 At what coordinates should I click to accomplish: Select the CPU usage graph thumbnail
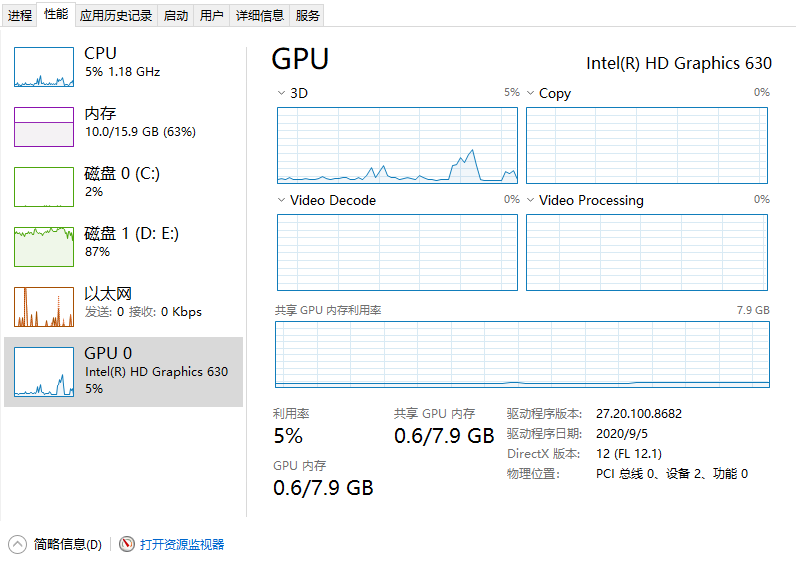coord(44,67)
